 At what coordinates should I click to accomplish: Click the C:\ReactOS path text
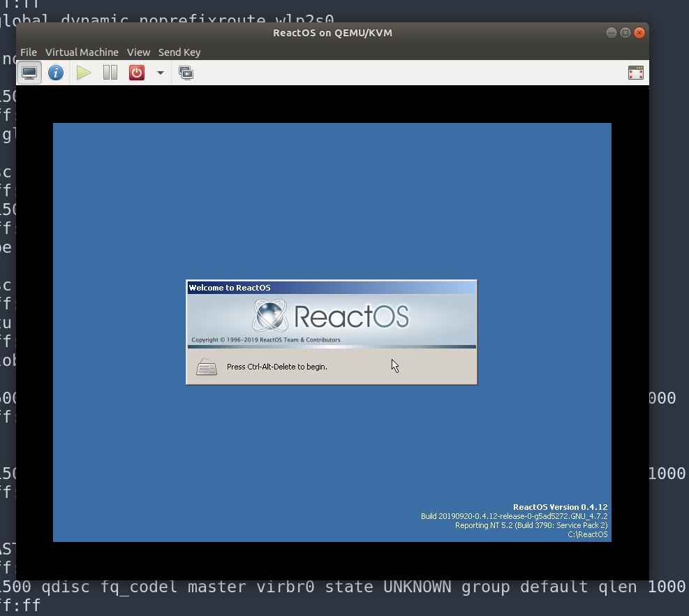coord(588,535)
